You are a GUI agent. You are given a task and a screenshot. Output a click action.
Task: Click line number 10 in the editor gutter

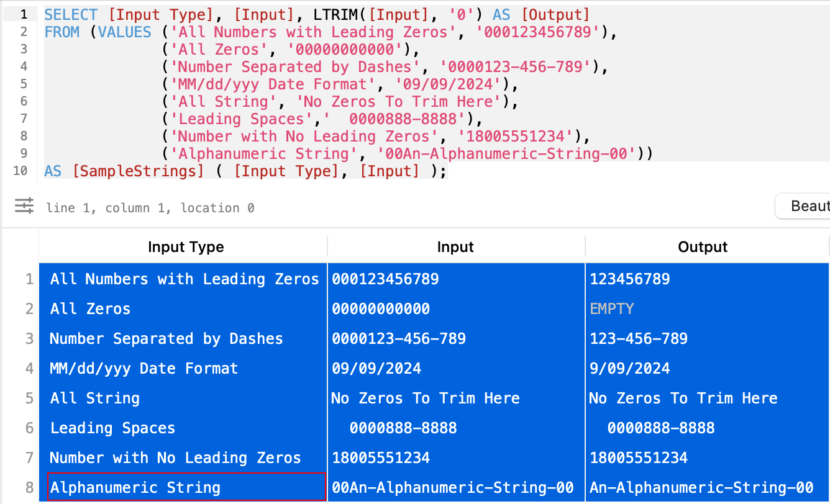[x=20, y=171]
